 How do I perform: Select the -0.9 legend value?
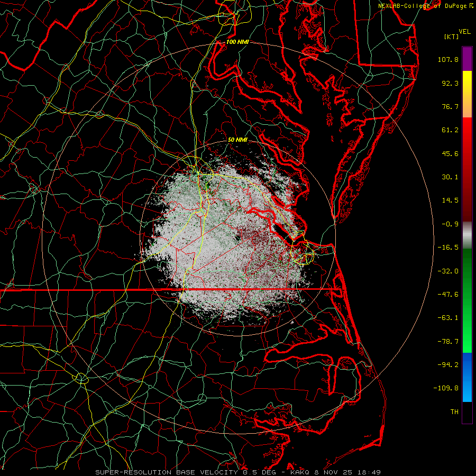pyautogui.click(x=450, y=224)
